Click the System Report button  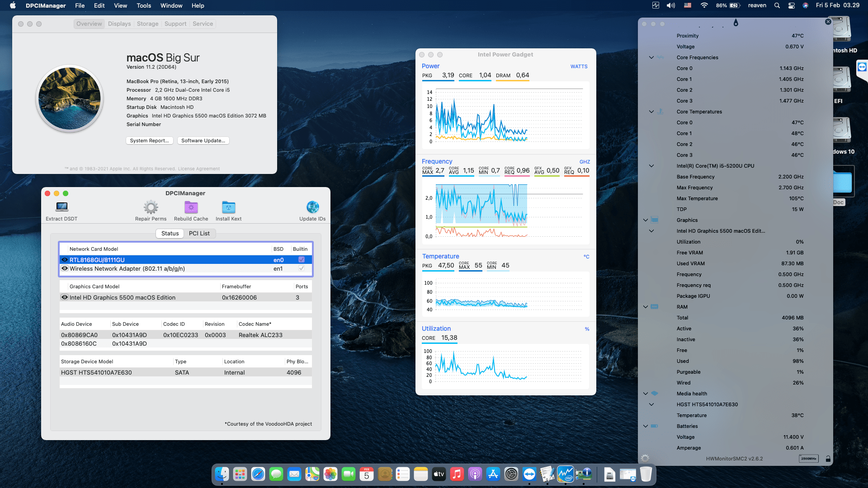(x=149, y=141)
